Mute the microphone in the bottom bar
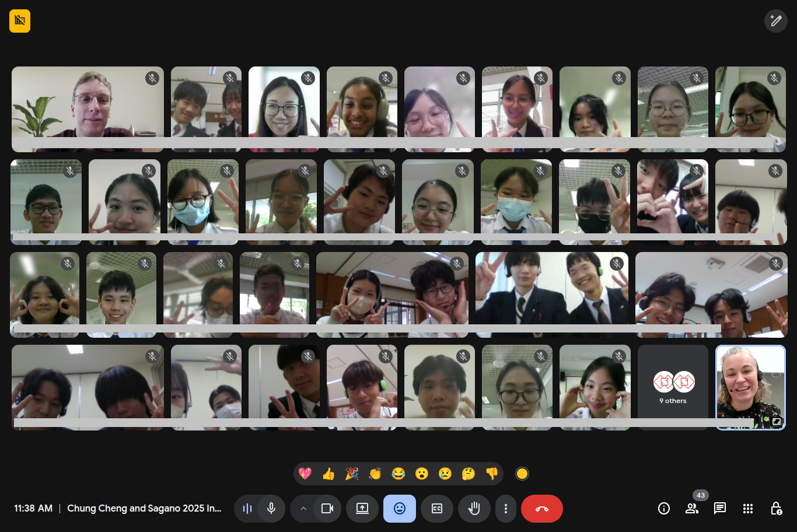This screenshot has width=797, height=532. pyautogui.click(x=271, y=509)
